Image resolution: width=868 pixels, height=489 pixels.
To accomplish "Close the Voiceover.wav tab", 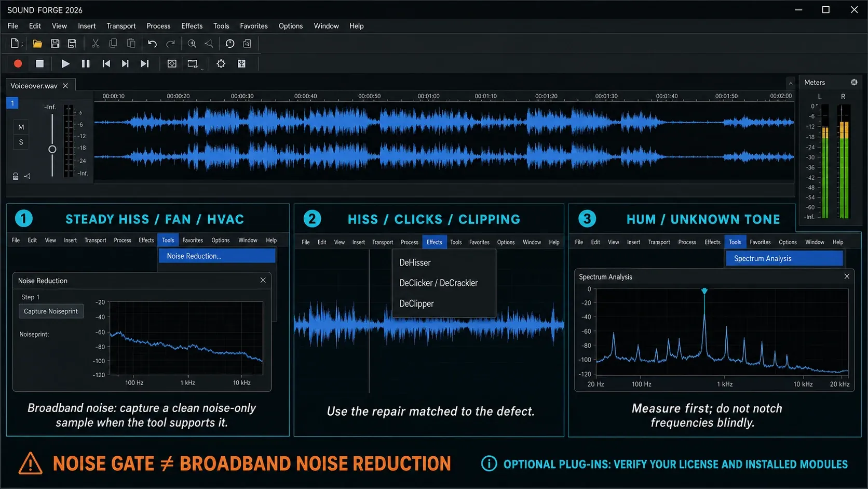I will 65,86.
